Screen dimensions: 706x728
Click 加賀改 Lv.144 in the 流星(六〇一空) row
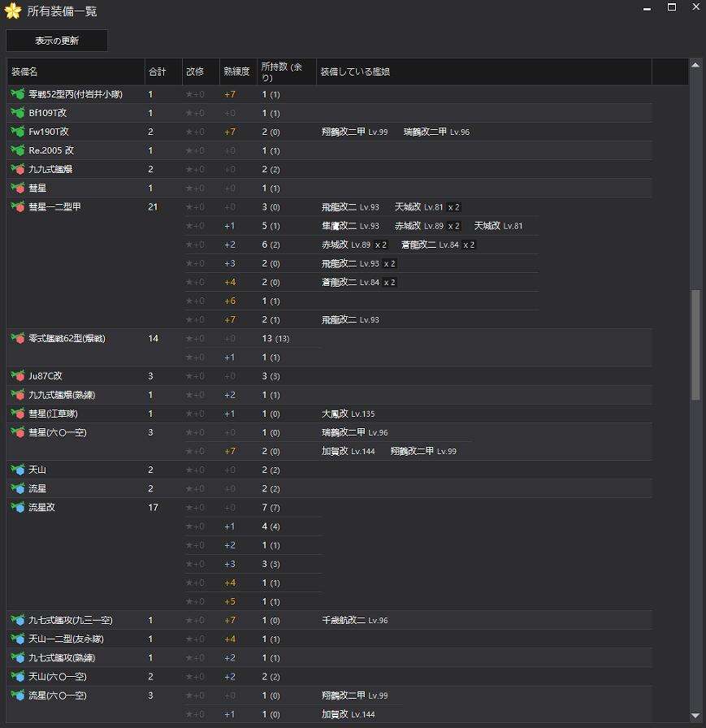click(349, 714)
